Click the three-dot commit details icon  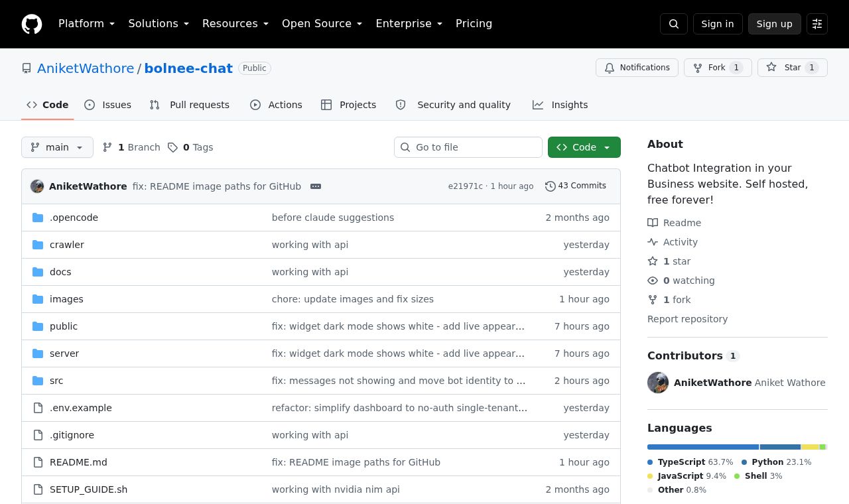pos(316,186)
